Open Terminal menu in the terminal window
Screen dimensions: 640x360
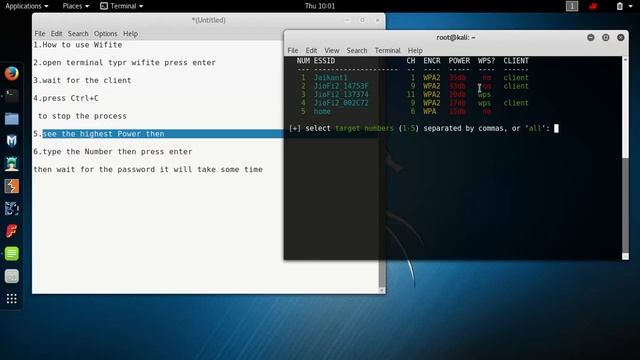[x=387, y=51]
